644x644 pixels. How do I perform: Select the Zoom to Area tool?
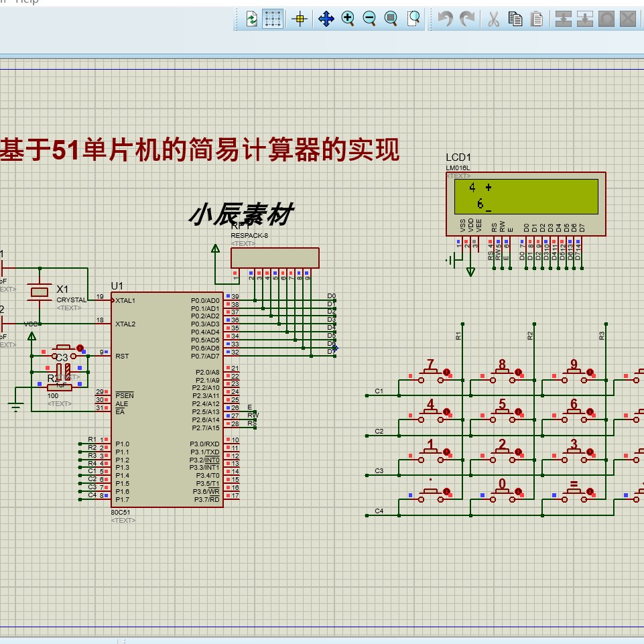pyautogui.click(x=413, y=19)
